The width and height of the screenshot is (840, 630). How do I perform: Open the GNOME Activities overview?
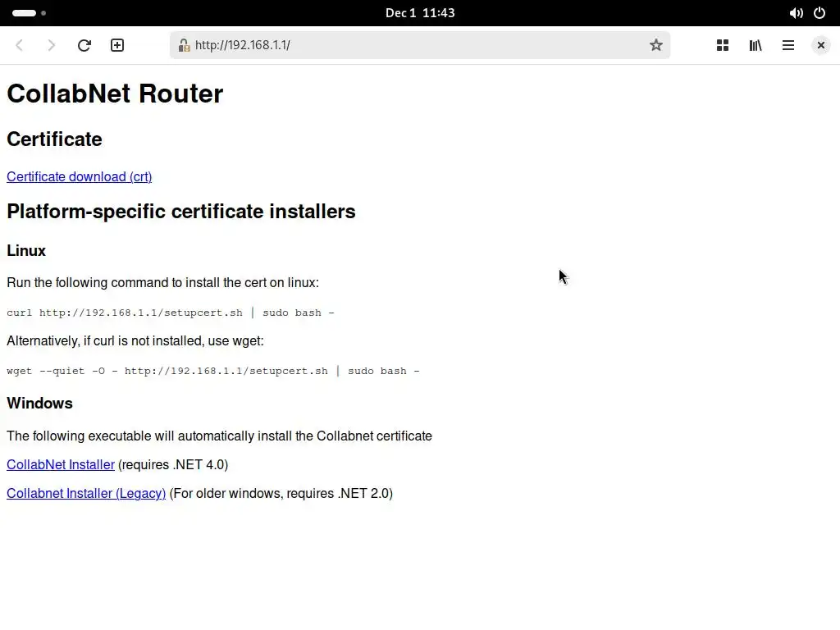(x=29, y=13)
